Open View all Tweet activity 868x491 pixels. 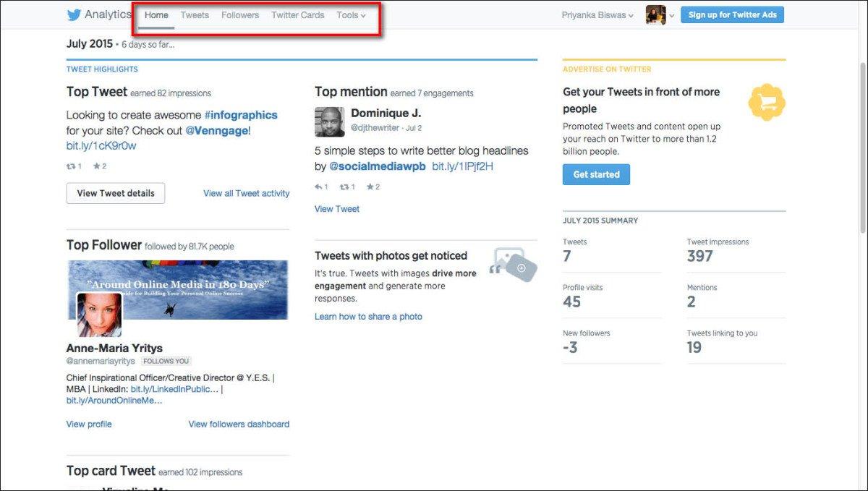pyautogui.click(x=247, y=193)
